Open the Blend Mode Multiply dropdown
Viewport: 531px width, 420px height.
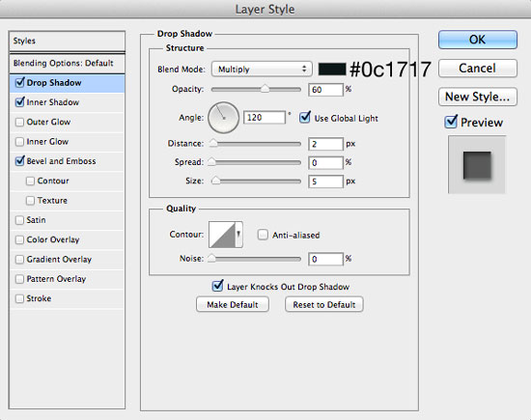262,70
